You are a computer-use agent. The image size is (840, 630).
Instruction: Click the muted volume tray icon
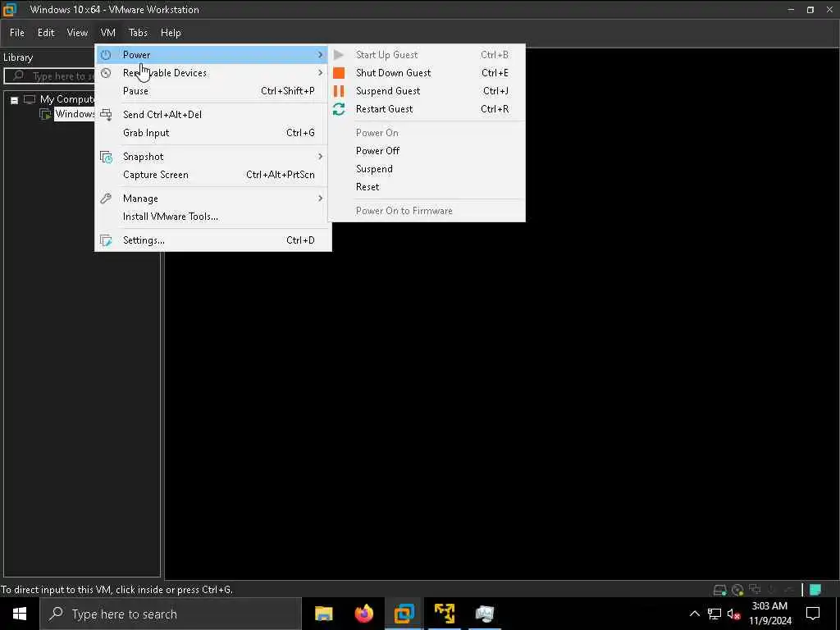pyautogui.click(x=733, y=614)
